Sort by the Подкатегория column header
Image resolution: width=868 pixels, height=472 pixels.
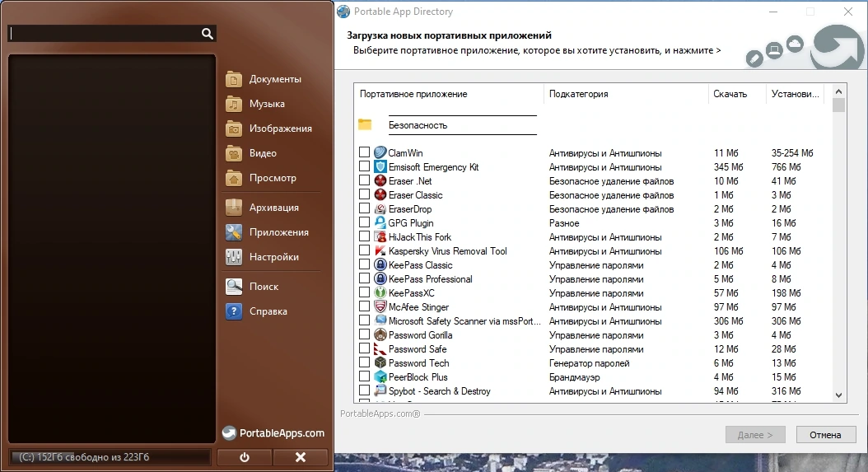pyautogui.click(x=626, y=94)
